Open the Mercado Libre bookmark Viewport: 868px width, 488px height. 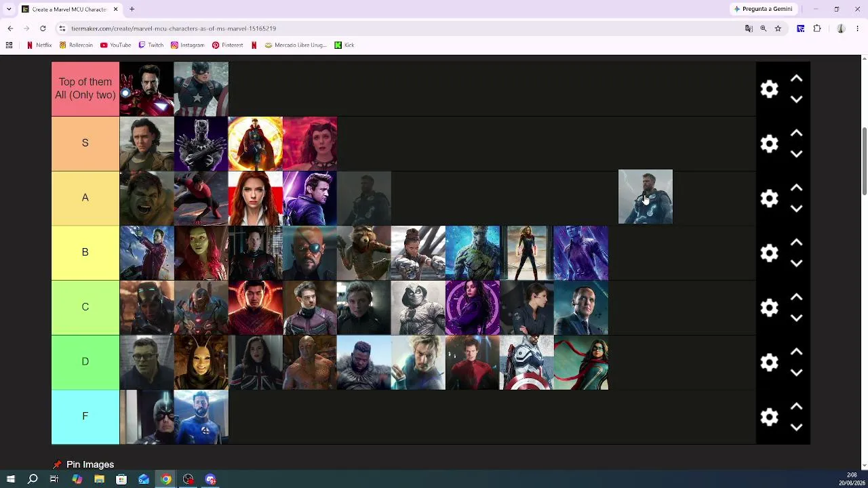[296, 45]
